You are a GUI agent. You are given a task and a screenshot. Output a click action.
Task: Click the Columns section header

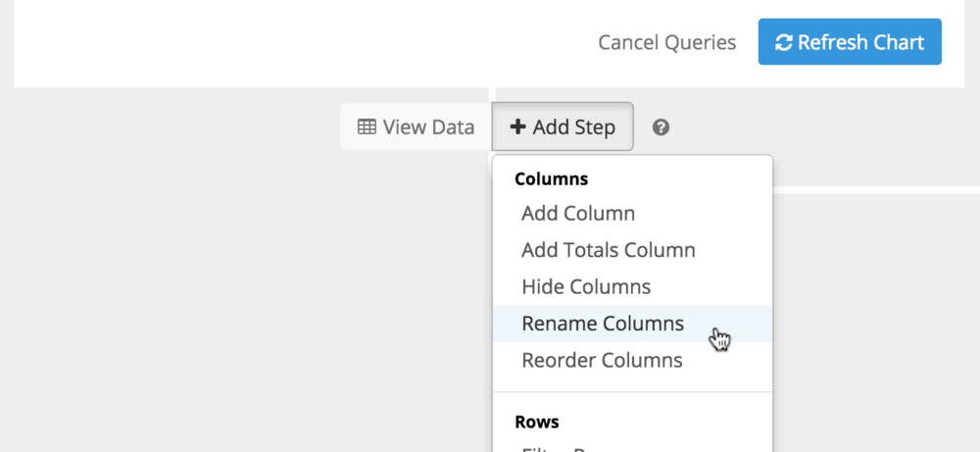[x=551, y=179]
